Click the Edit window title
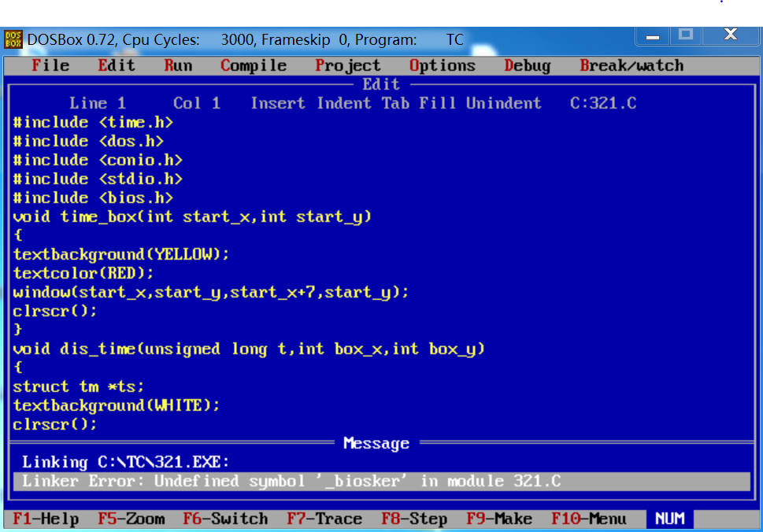 (x=381, y=85)
